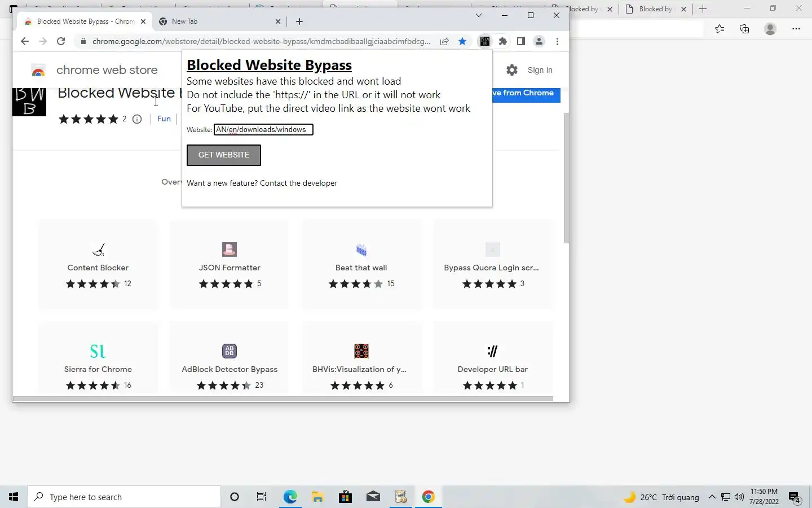
Task: Open the notification center icon
Action: pos(795,497)
